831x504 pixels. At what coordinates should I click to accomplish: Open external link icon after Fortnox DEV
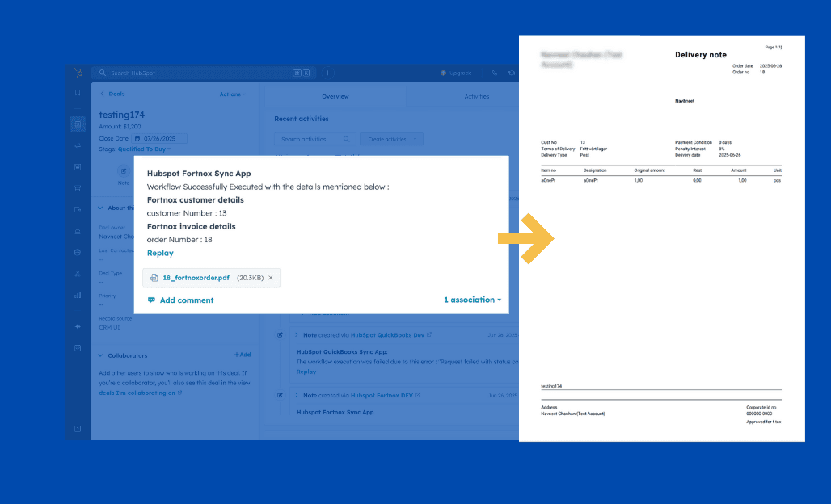point(418,395)
